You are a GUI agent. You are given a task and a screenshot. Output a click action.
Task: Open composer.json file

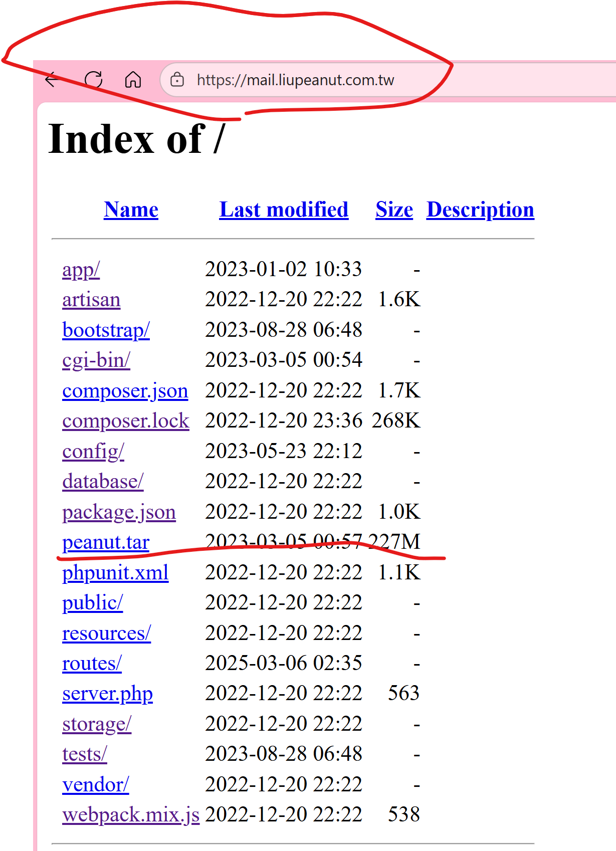pyautogui.click(x=125, y=390)
